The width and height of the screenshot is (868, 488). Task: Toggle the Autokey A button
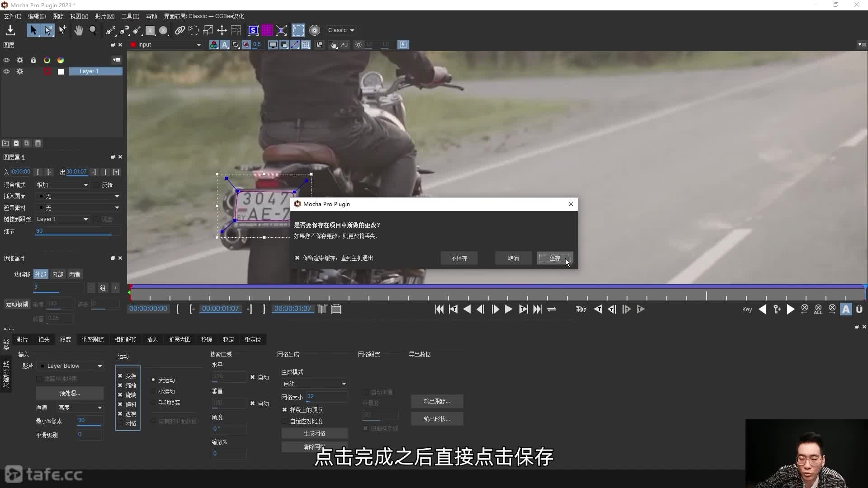click(846, 309)
